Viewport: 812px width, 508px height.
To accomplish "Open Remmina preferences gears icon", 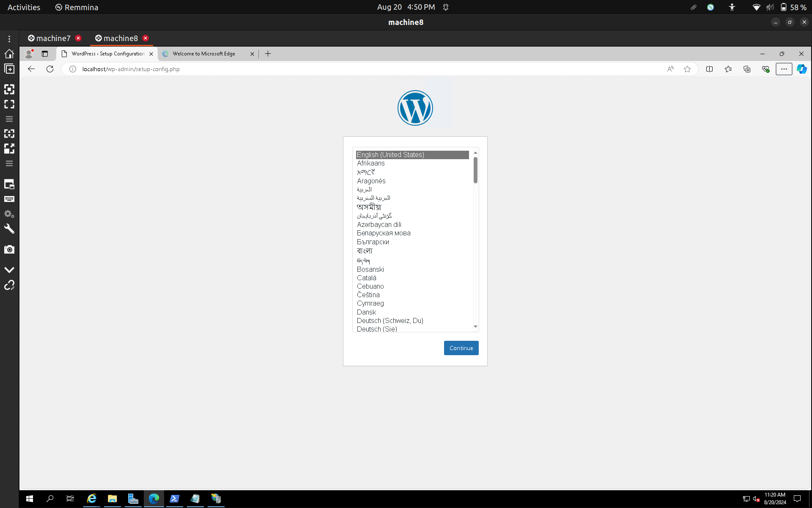I will (9, 214).
